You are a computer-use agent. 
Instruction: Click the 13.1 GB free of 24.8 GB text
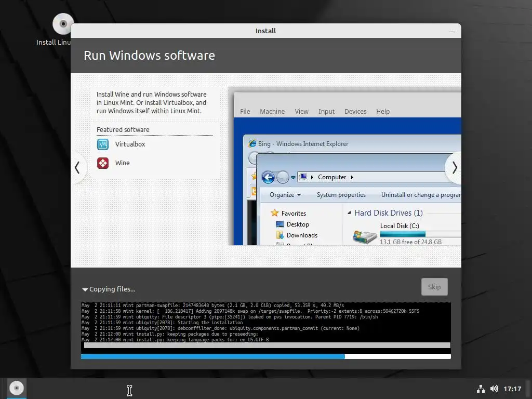click(410, 242)
